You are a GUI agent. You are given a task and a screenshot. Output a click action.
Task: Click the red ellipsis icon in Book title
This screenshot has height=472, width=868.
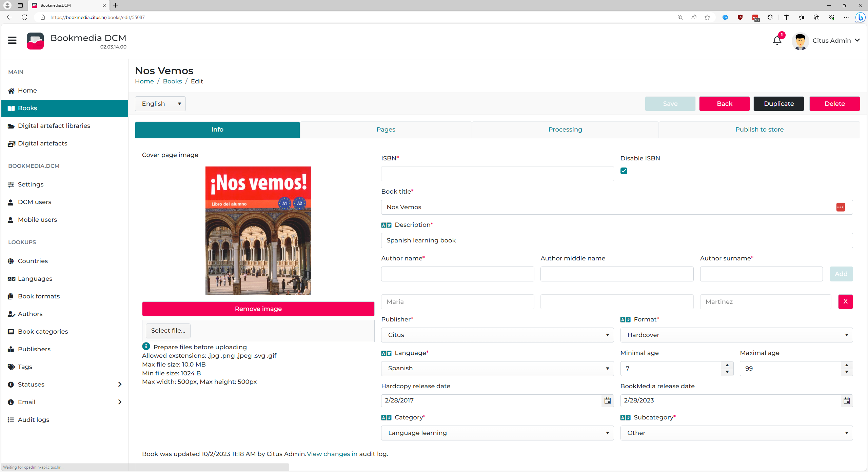841,207
